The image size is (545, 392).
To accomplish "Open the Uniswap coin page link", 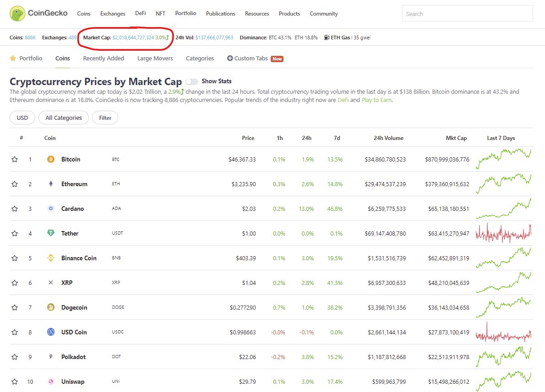I will [x=73, y=381].
